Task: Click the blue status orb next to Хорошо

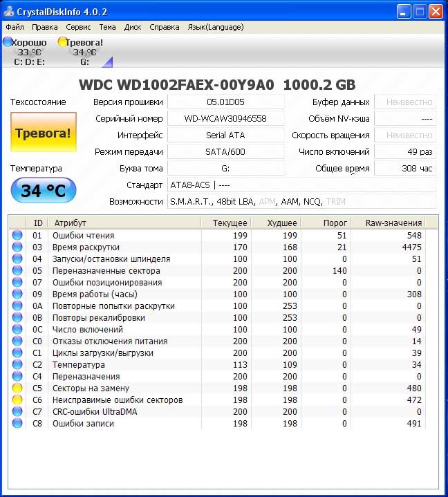Action: pyautogui.click(x=8, y=41)
